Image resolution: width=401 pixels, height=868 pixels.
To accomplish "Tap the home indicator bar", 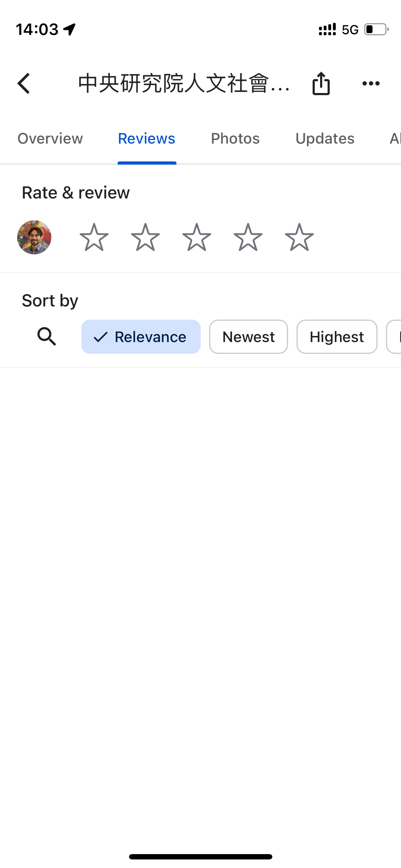I will [x=201, y=857].
